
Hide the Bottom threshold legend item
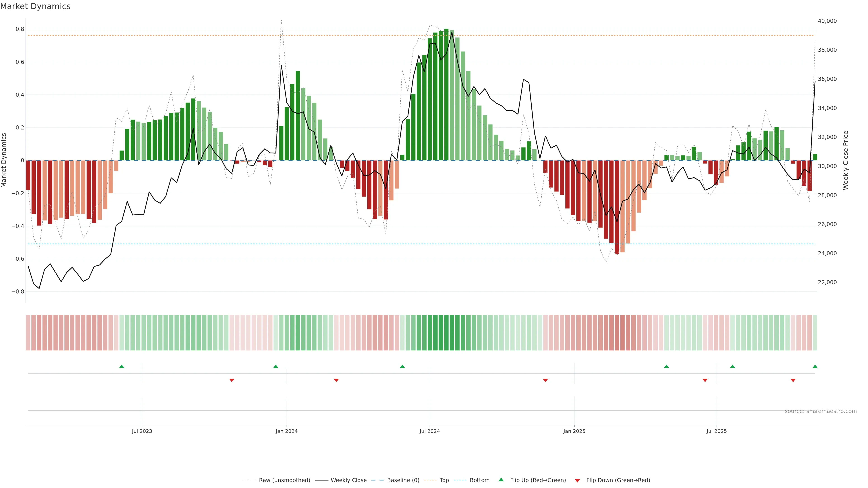pyautogui.click(x=479, y=480)
